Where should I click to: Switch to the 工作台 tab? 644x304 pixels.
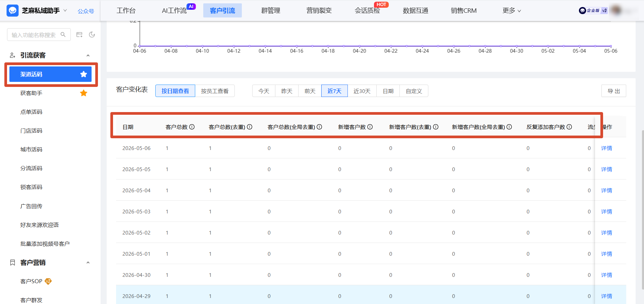click(126, 11)
